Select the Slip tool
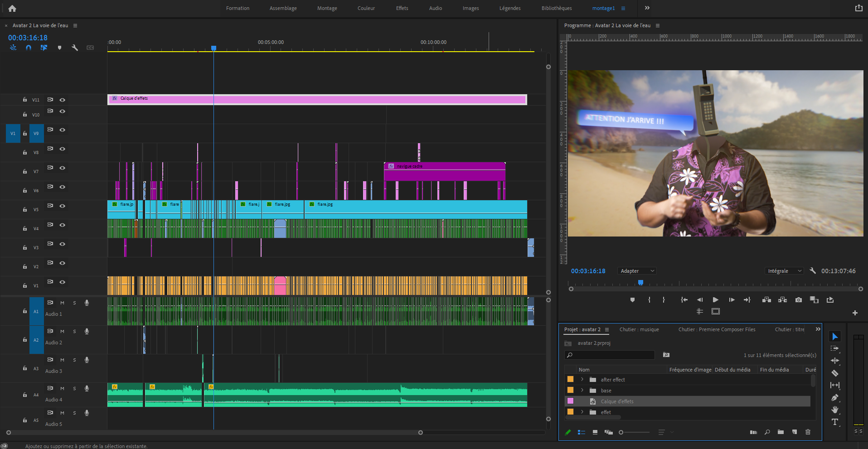Viewport: 868px width, 449px height. [835, 385]
